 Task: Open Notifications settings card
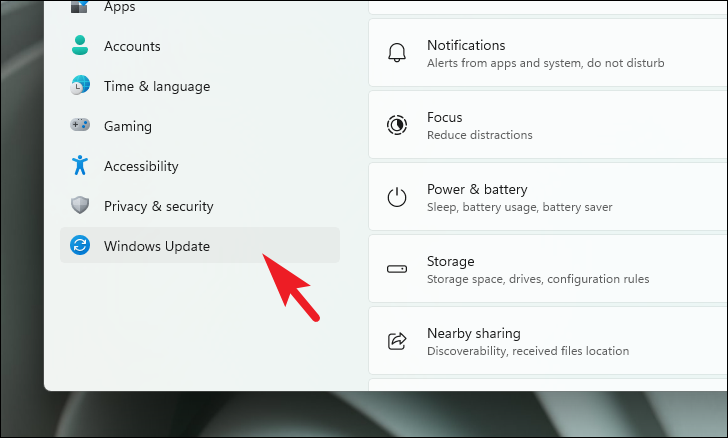coord(548,52)
